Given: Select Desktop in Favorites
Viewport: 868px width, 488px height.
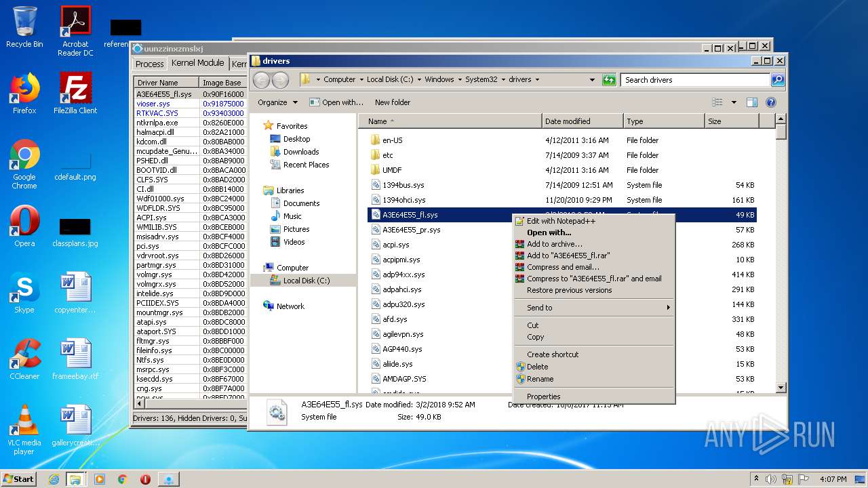Looking at the screenshot, I should click(297, 139).
